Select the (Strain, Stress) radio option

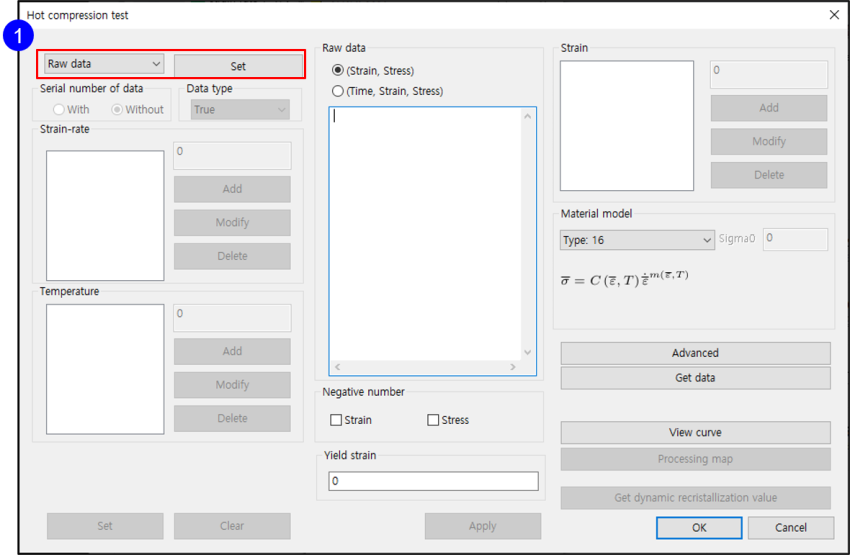[338, 70]
